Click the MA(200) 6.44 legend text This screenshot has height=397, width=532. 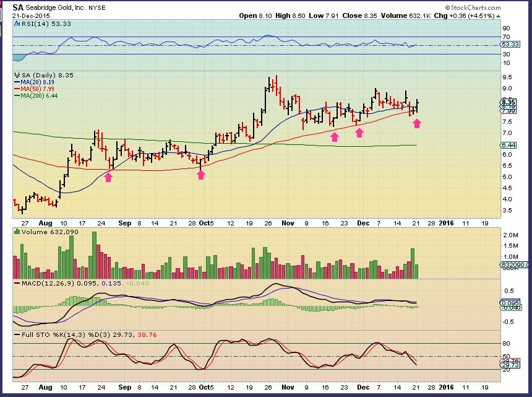coord(39,96)
